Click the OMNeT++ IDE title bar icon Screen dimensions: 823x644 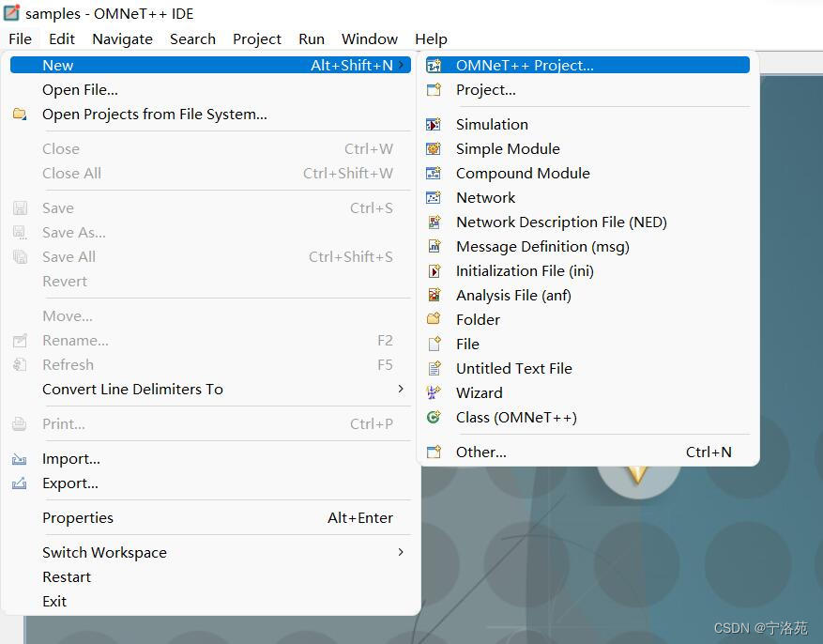click(11, 12)
